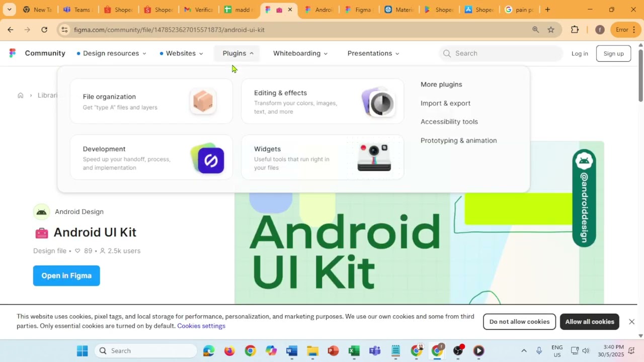Click the Android Design avatar icon
This screenshot has height=362, width=644.
pos(42,212)
